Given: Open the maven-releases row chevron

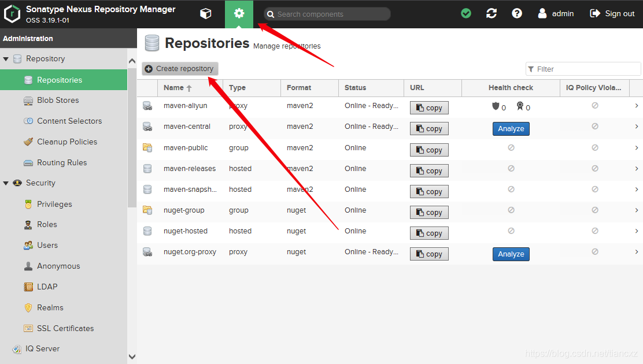Looking at the screenshot, I should click(637, 169).
